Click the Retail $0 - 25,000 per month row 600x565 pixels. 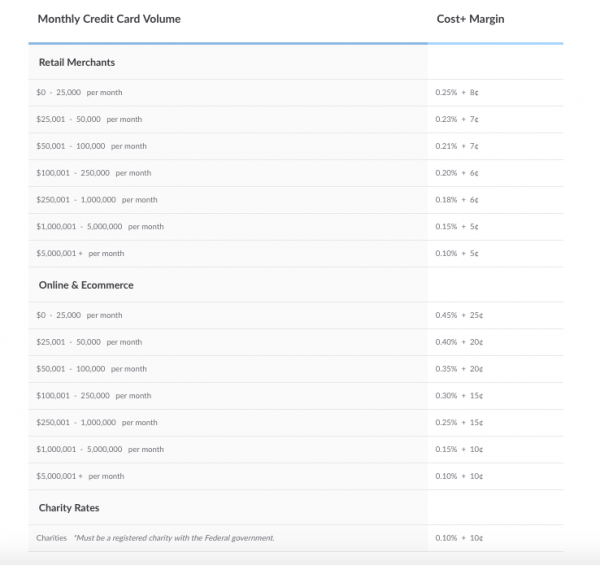pos(80,92)
